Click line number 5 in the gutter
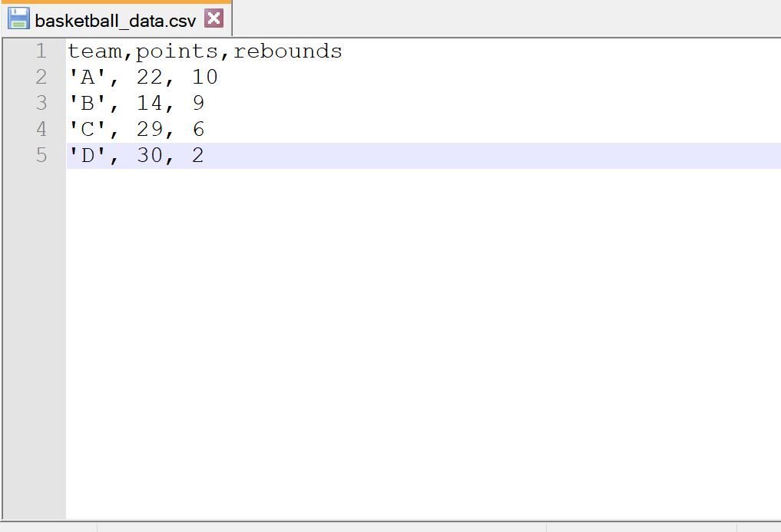This screenshot has height=532, width=781. 41,155
